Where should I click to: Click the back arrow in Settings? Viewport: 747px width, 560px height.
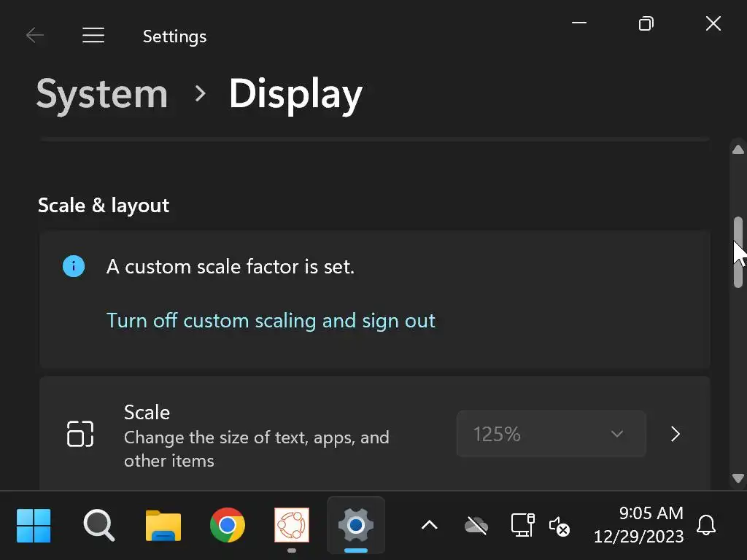[x=34, y=36]
